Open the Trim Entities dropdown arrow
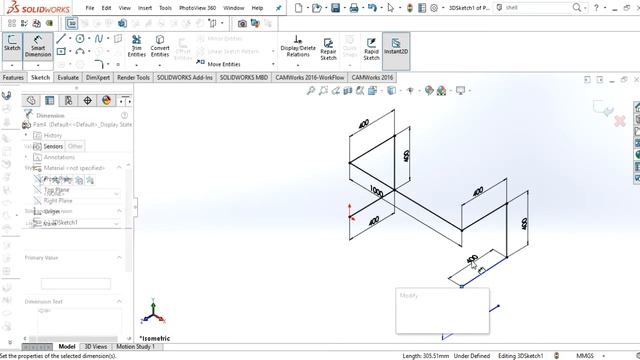 click(x=136, y=65)
